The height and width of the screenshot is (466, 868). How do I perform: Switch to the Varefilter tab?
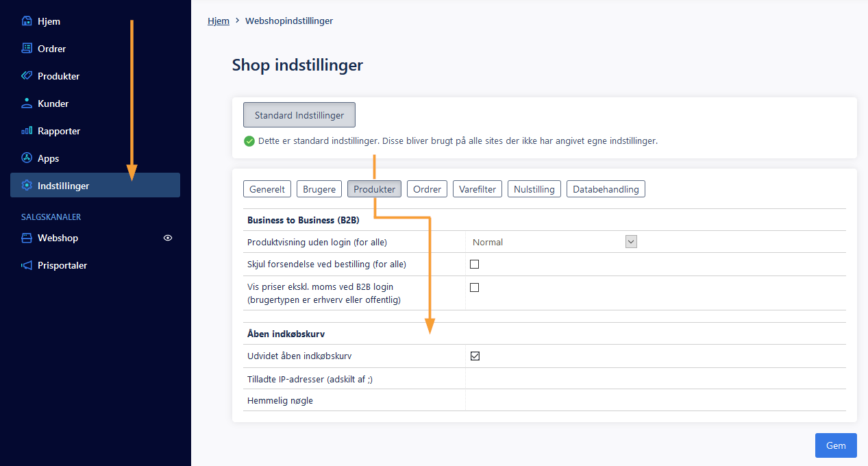pos(478,189)
